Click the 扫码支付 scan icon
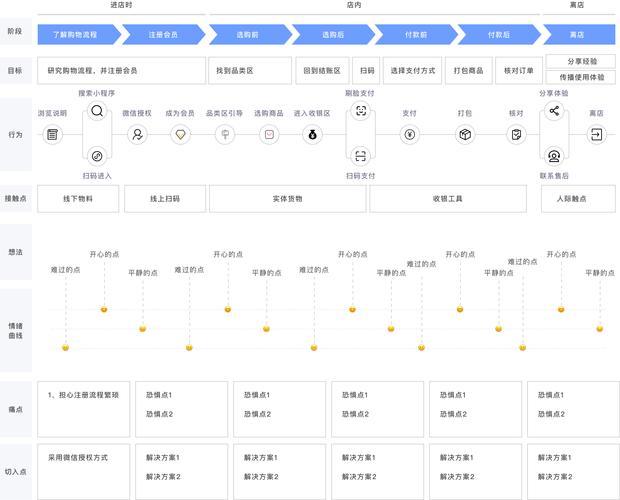620x500 pixels. pos(361,156)
